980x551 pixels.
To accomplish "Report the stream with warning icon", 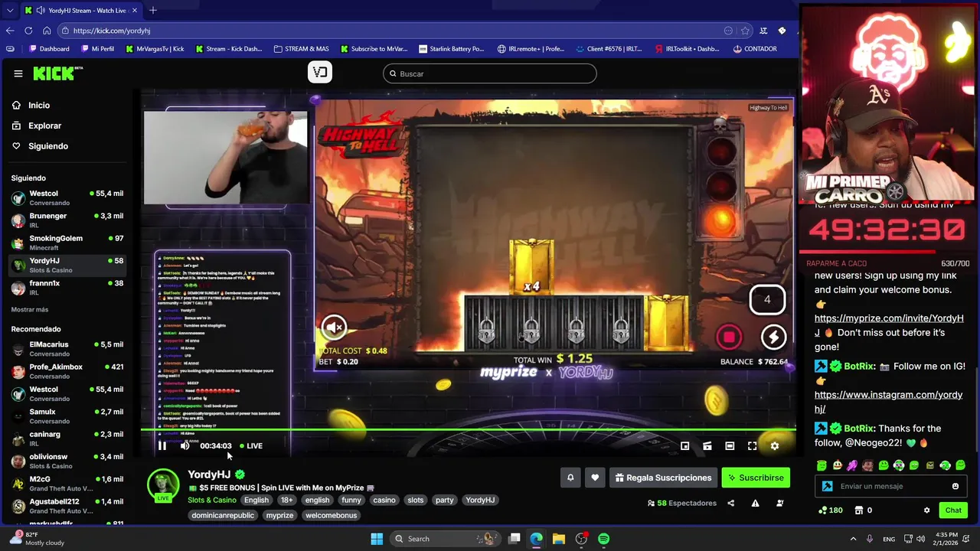I will click(755, 503).
